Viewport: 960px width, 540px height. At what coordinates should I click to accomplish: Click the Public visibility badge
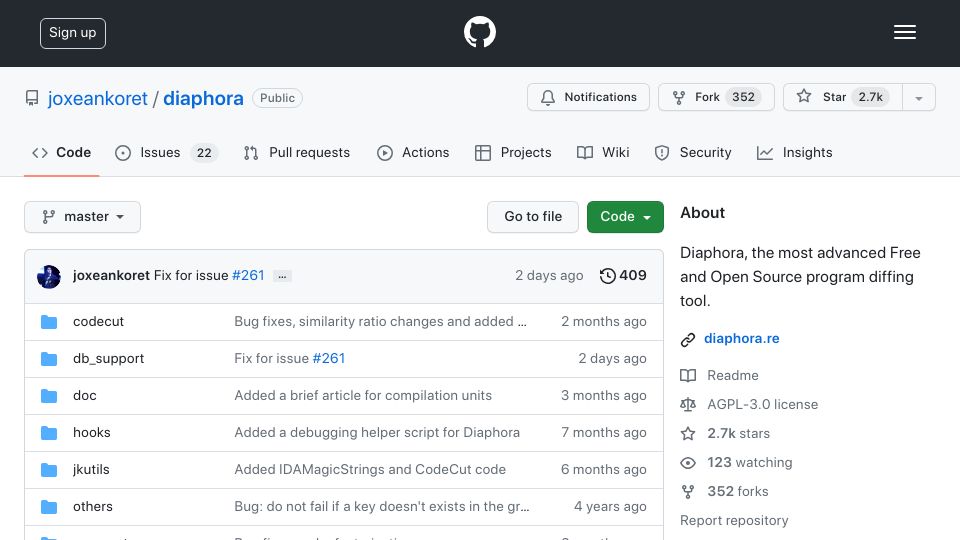pyautogui.click(x=277, y=98)
